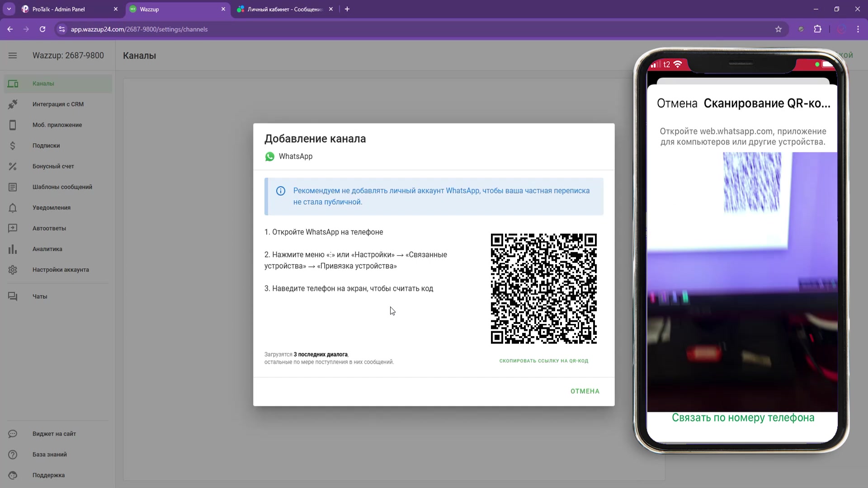This screenshot has height=488, width=868.
Task: Reload the page in the browser
Action: (42, 29)
